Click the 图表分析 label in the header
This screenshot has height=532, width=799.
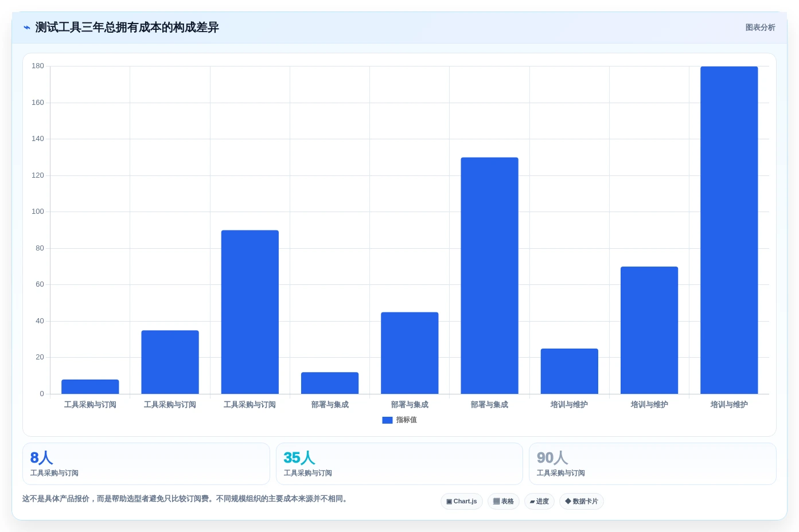coord(760,28)
